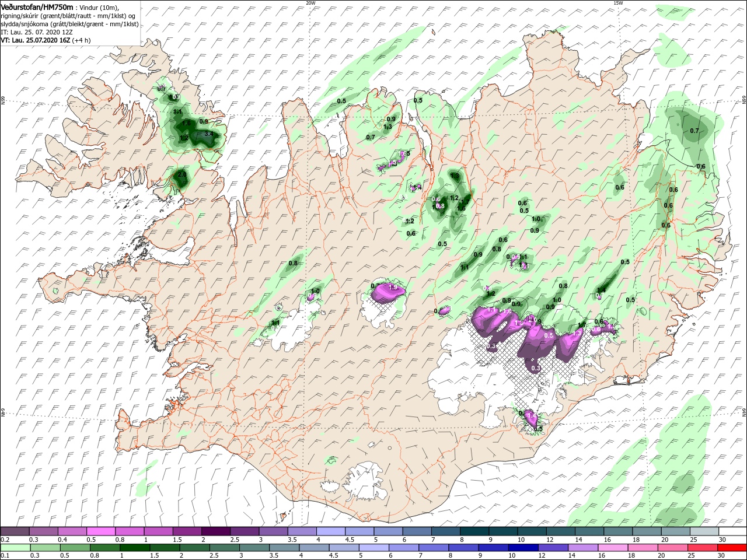Image resolution: width=747 pixels, height=560 pixels.
Task: Click the 20W longitude label
Action: click(310, 3)
